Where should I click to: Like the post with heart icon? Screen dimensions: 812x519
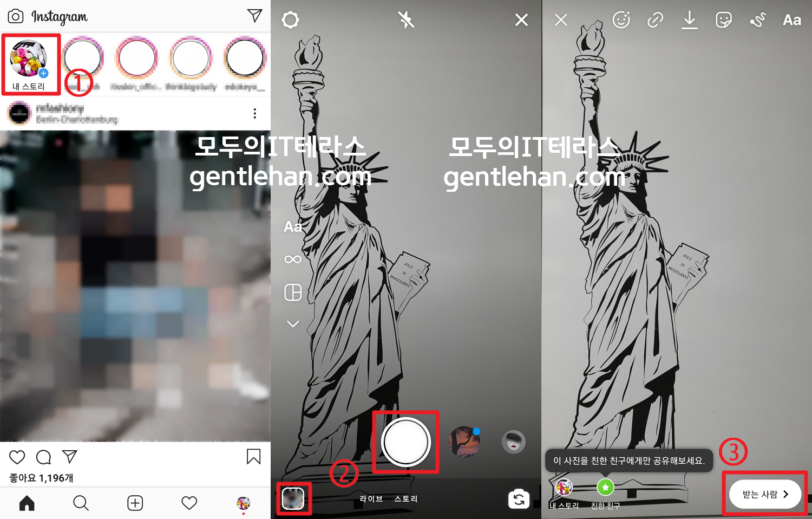point(17,457)
